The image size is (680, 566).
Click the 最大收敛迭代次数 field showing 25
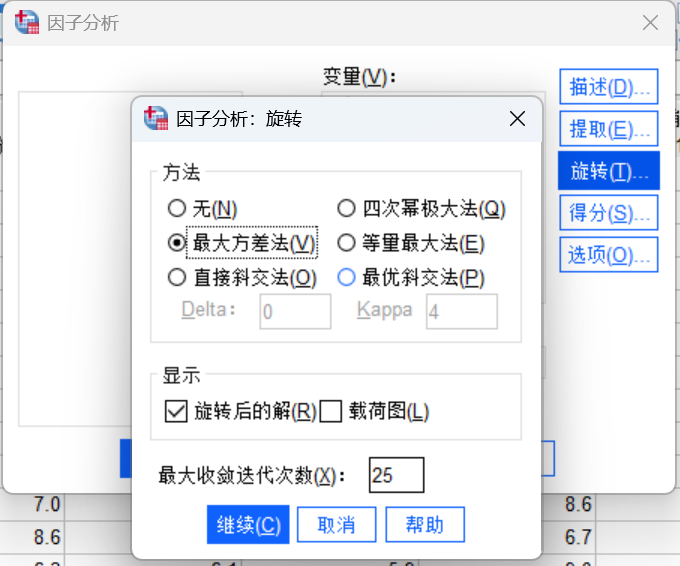pos(396,475)
